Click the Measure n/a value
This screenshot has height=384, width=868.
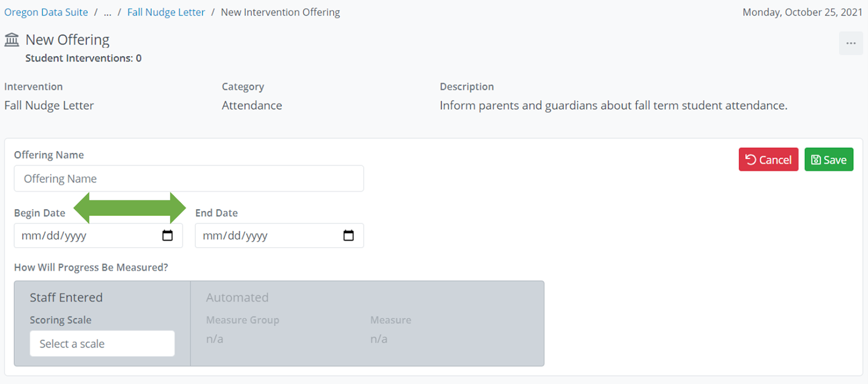(x=379, y=339)
